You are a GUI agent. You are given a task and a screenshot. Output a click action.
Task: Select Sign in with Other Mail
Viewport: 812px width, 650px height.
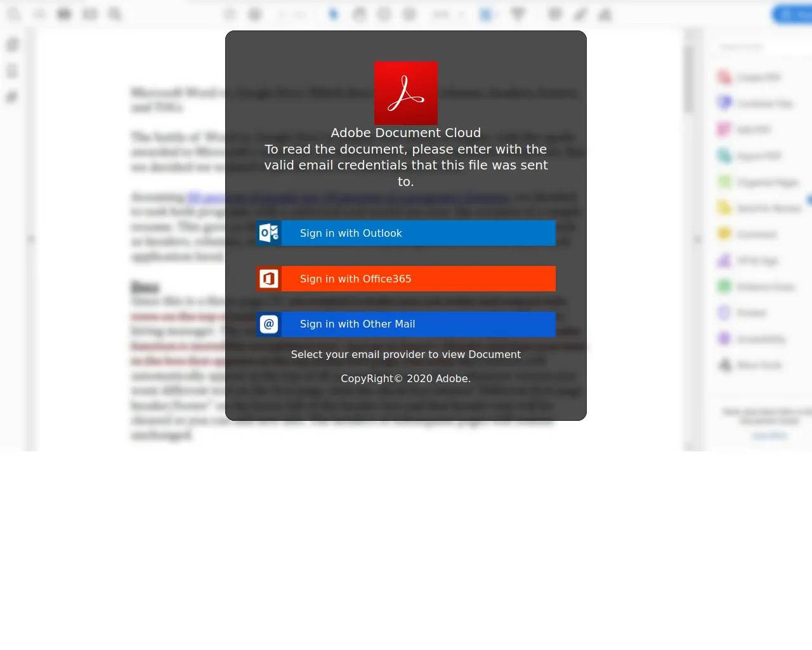(x=406, y=324)
